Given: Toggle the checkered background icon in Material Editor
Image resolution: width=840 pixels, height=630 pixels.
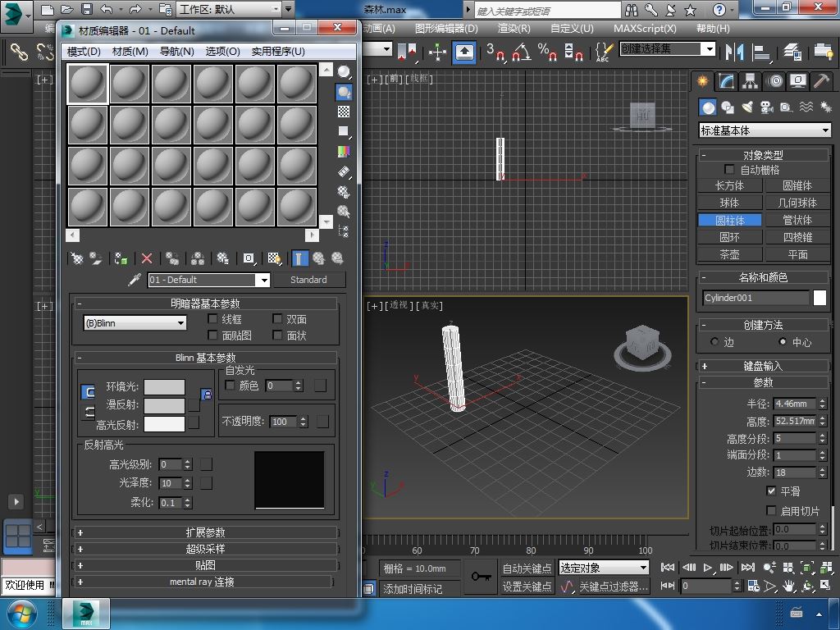Looking at the screenshot, I should (x=344, y=112).
